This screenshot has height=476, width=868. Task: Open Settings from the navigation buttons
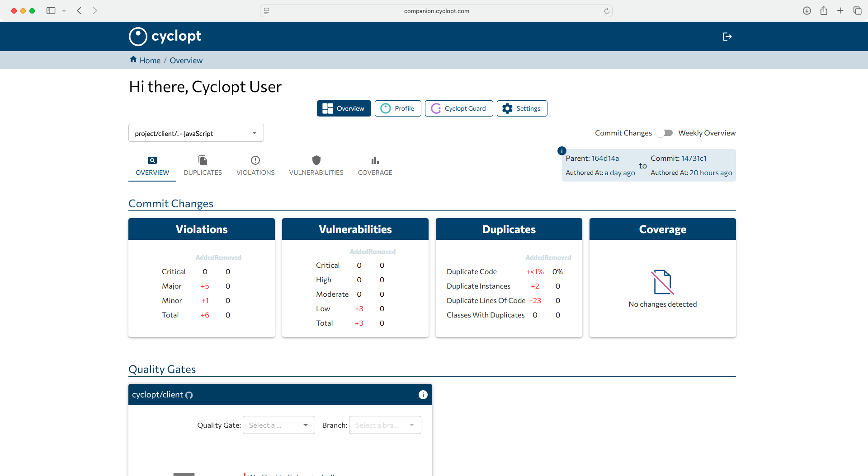(x=522, y=108)
